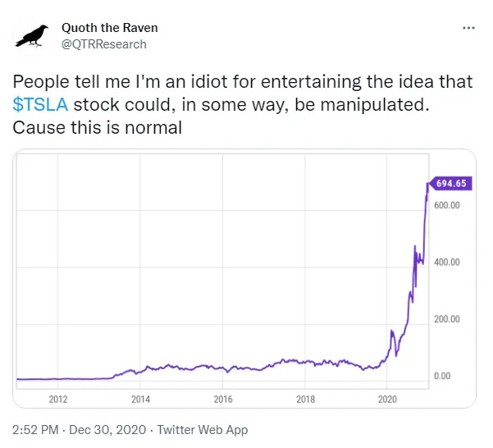This screenshot has height=448, width=493.
Task: Open the Twitter Web App source link
Action: 203,430
